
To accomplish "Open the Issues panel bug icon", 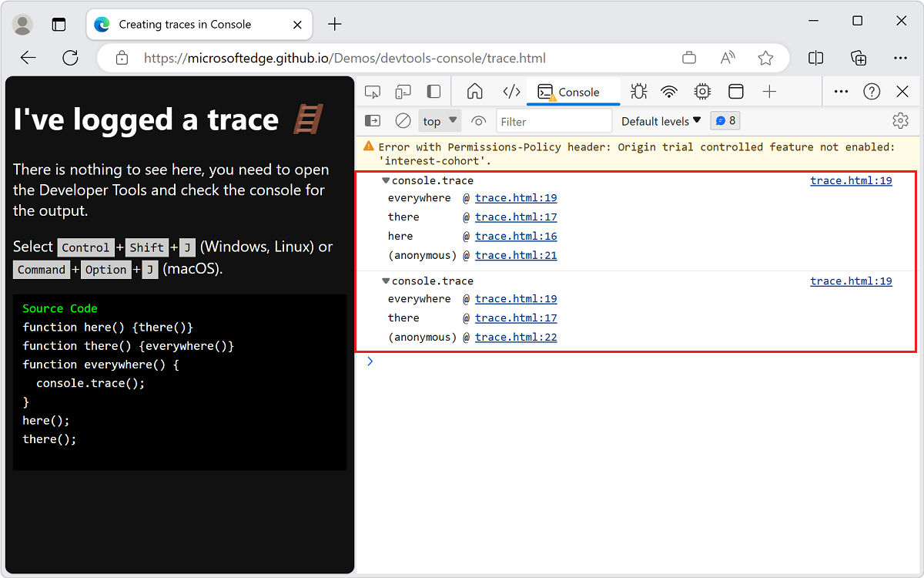I will coord(638,91).
